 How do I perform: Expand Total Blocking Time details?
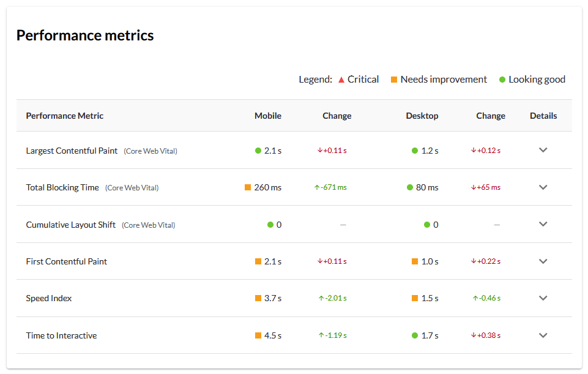tap(543, 187)
